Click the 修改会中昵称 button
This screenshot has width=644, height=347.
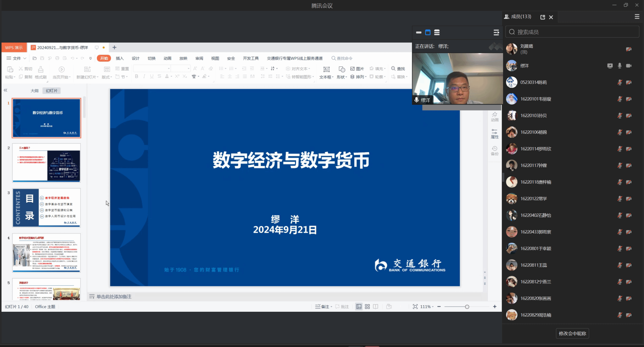pos(572,333)
